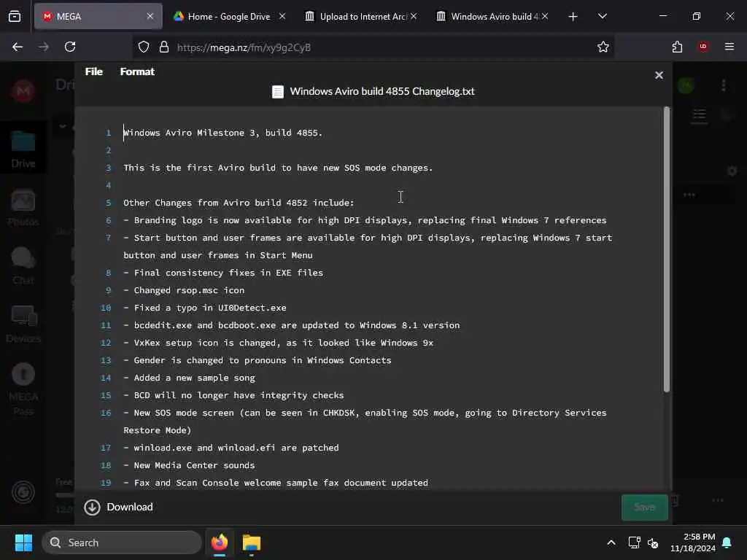Open Devices in MEGA sidebar
This screenshot has height=560, width=747.
[23, 324]
